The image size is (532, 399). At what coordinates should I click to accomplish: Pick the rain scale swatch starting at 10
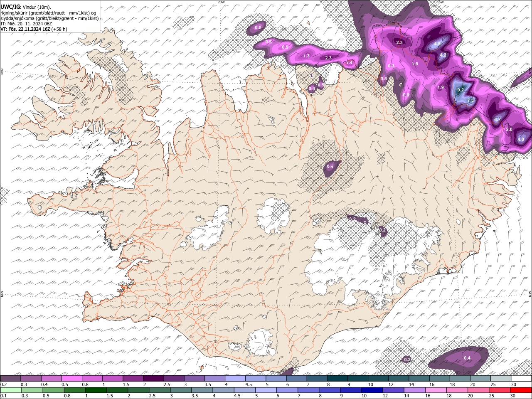tap(372, 390)
